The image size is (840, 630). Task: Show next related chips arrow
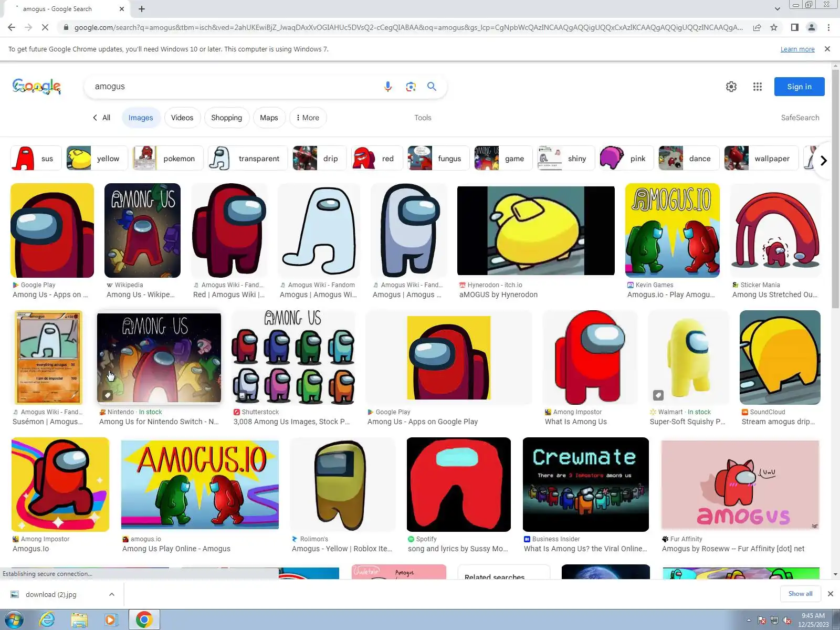tap(823, 160)
